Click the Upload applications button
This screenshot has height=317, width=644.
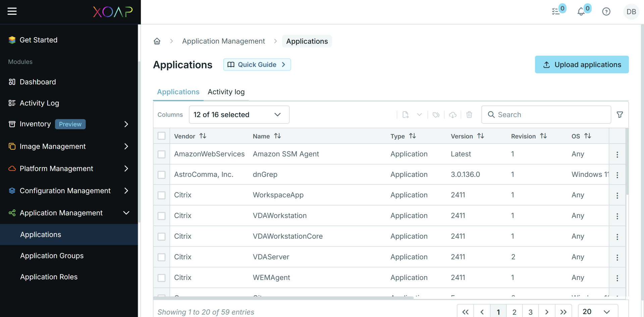(582, 64)
